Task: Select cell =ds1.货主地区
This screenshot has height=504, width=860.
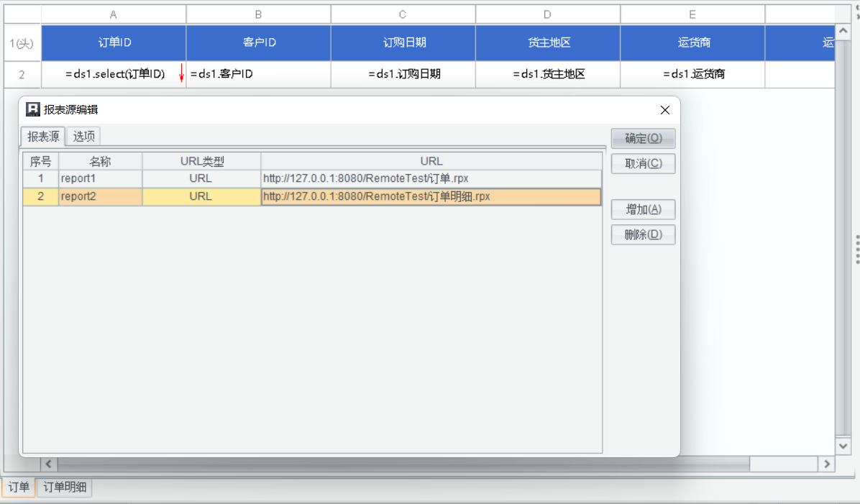Action: 548,74
